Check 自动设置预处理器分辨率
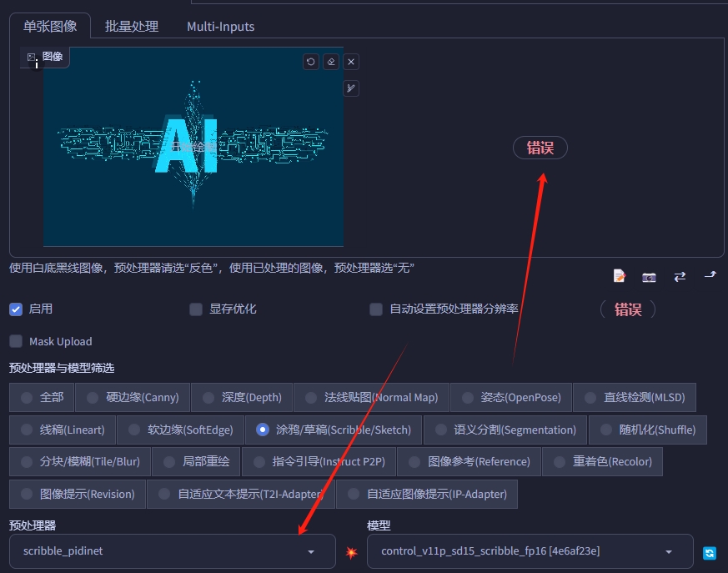Image resolution: width=728 pixels, height=573 pixels. pos(376,309)
